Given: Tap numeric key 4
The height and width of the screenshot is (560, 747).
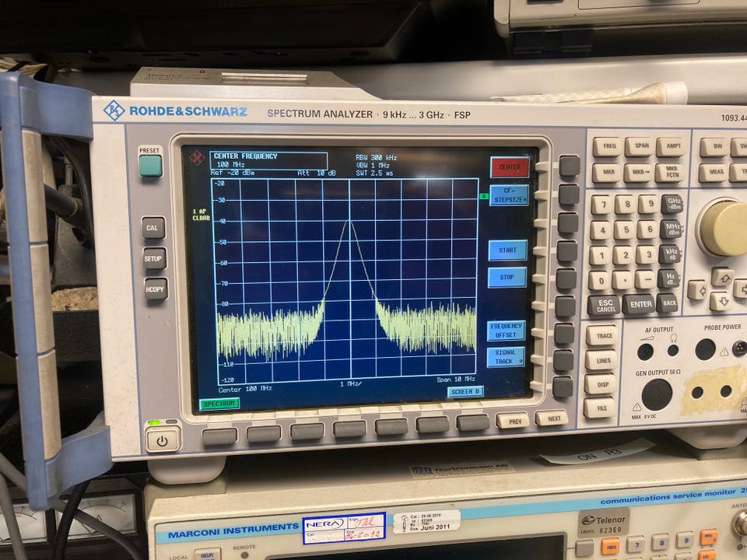Looking at the screenshot, I should (601, 230).
